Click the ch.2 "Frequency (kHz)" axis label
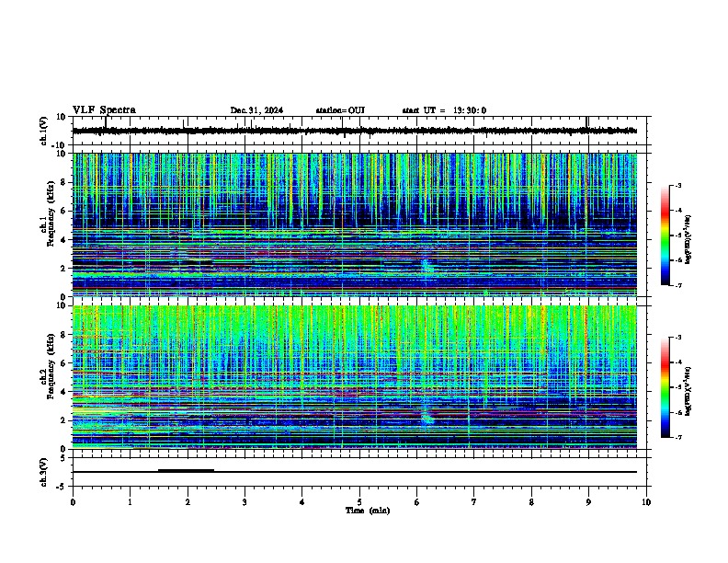The height and width of the screenshot is (563, 728). (x=51, y=366)
